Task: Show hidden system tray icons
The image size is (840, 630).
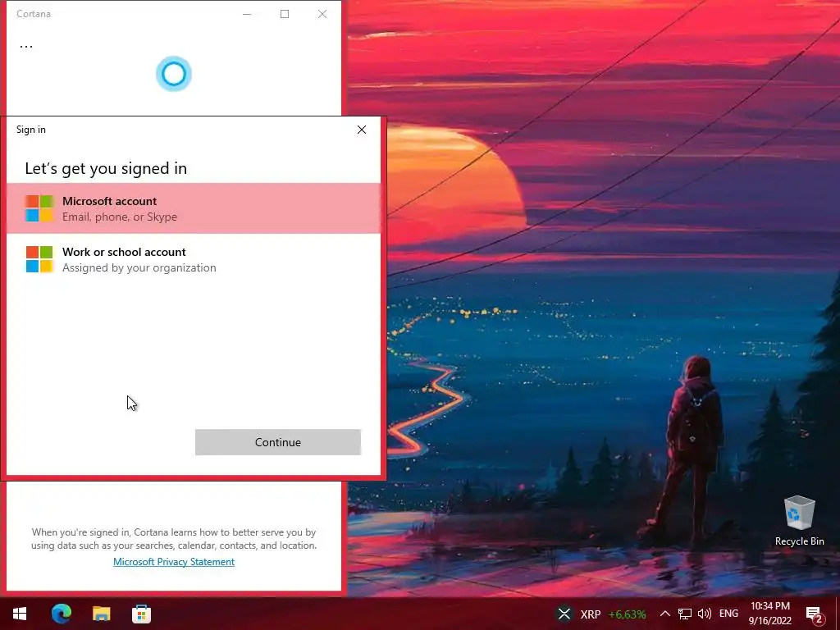Action: tap(664, 614)
